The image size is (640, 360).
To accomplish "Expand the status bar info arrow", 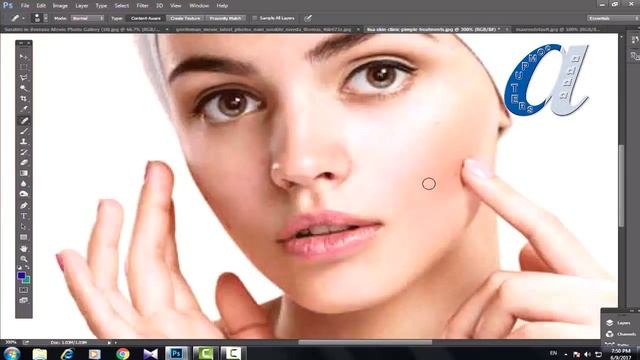I will coord(109,342).
